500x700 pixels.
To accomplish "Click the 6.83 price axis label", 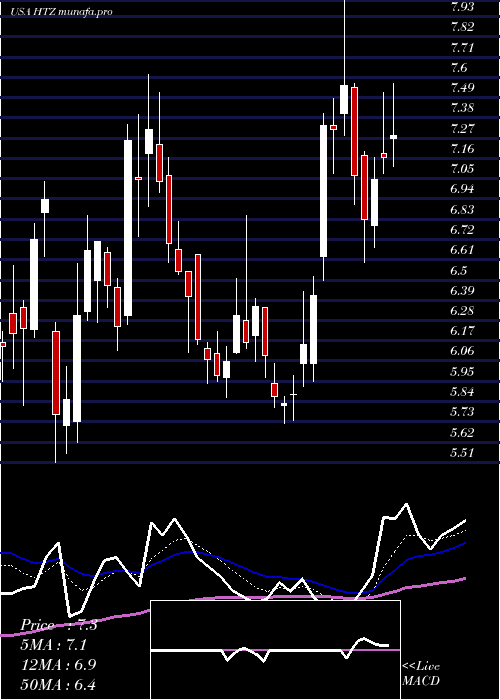I will pyautogui.click(x=463, y=209).
